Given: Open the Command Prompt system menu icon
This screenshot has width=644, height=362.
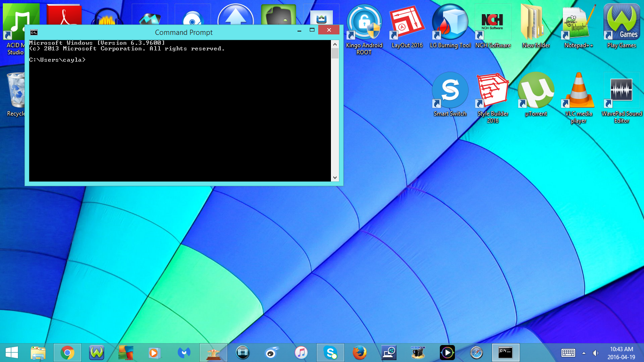Looking at the screenshot, I should pos(34,32).
